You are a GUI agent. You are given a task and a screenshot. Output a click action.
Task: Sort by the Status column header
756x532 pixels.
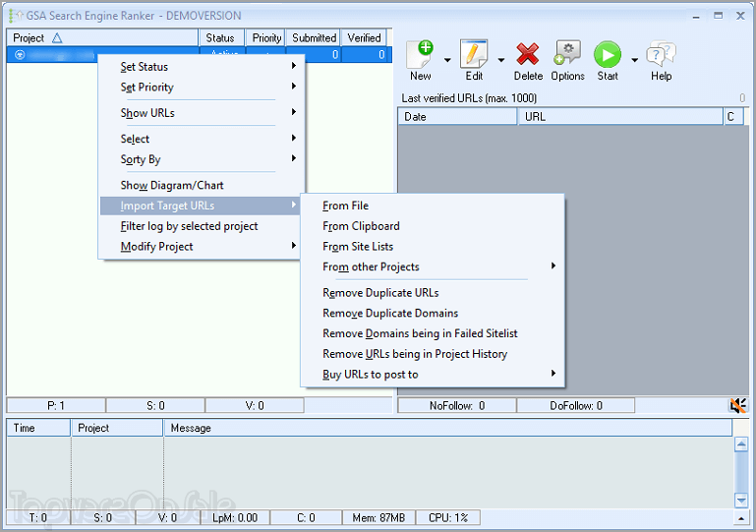tap(221, 37)
